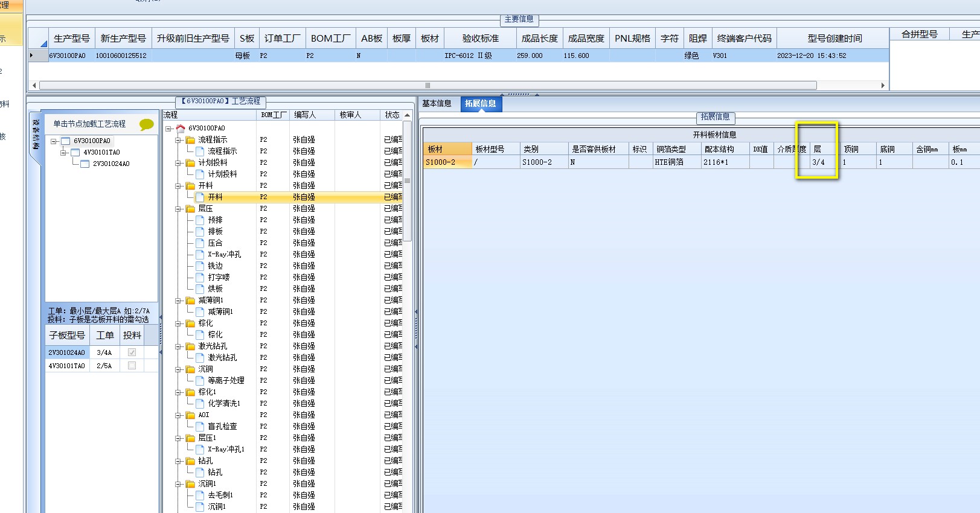980x513 pixels.
Task: Click the horizontal scrollbar of the main info grid
Action: (x=428, y=85)
